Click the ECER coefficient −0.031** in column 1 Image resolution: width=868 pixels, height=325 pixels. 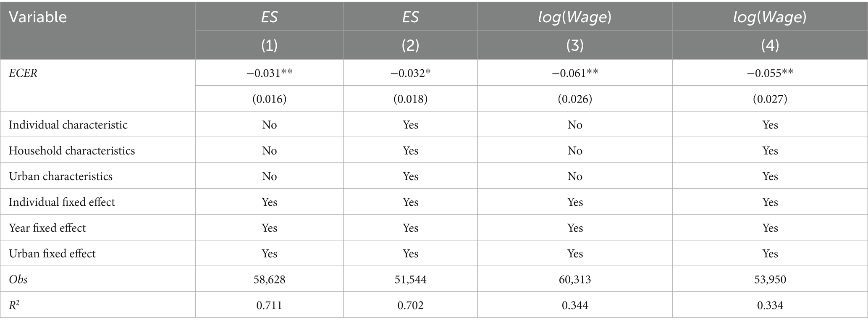click(x=269, y=73)
